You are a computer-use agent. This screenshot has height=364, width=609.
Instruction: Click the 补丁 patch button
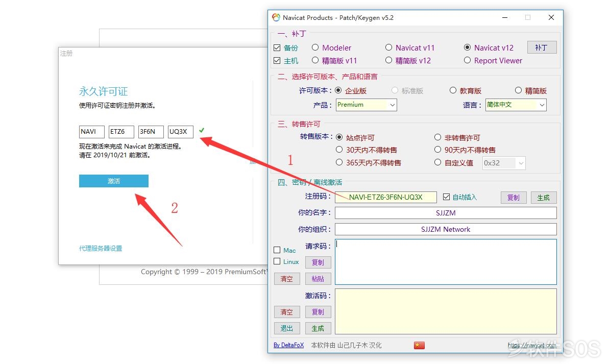coord(542,47)
